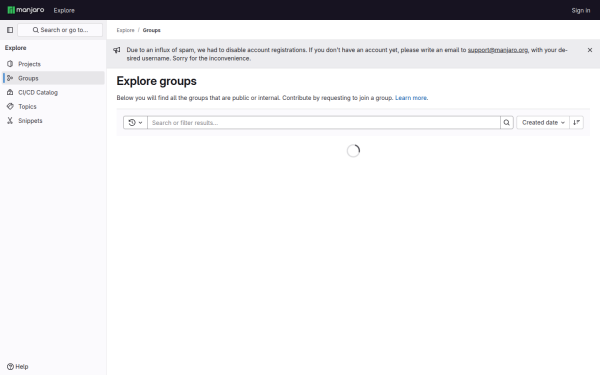The height and width of the screenshot is (375, 600).
Task: Open the Manjaro logo homepage
Action: pos(26,10)
